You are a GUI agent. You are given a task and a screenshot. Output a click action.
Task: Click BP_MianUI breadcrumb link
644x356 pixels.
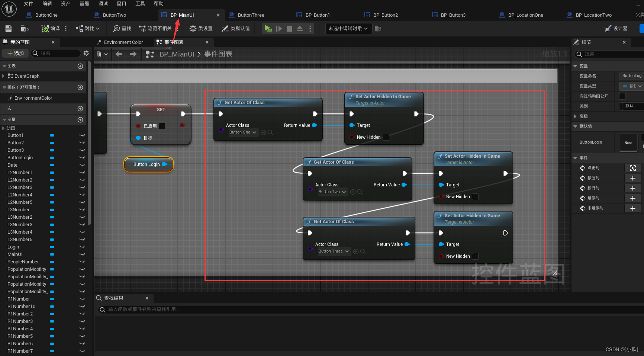177,54
